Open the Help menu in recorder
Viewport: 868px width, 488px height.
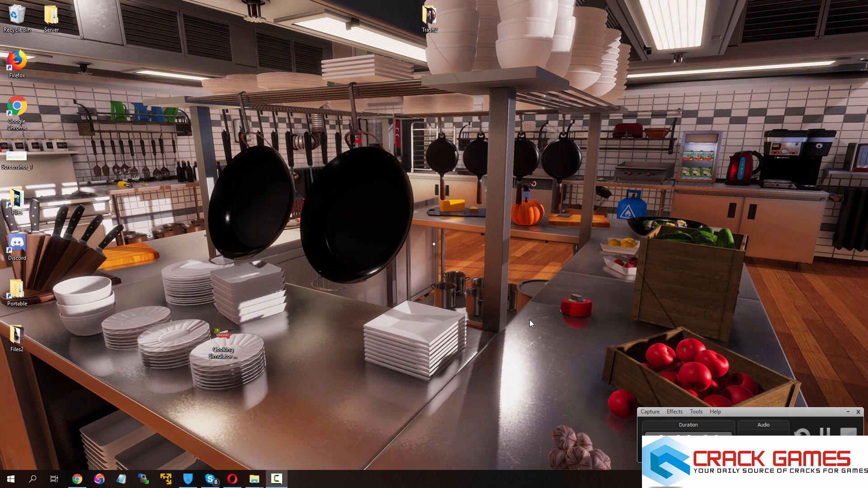pos(715,412)
